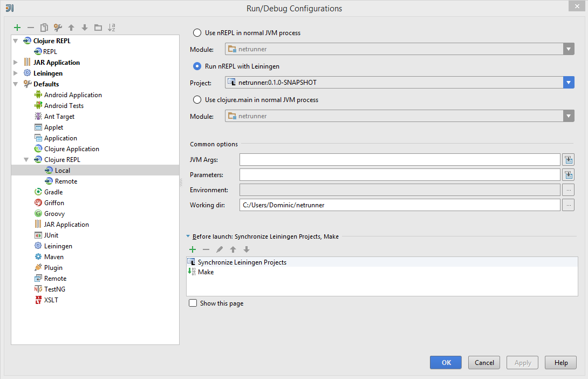Image resolution: width=588 pixels, height=379 pixels.
Task: Toggle Show this page checkbox
Action: 193,303
